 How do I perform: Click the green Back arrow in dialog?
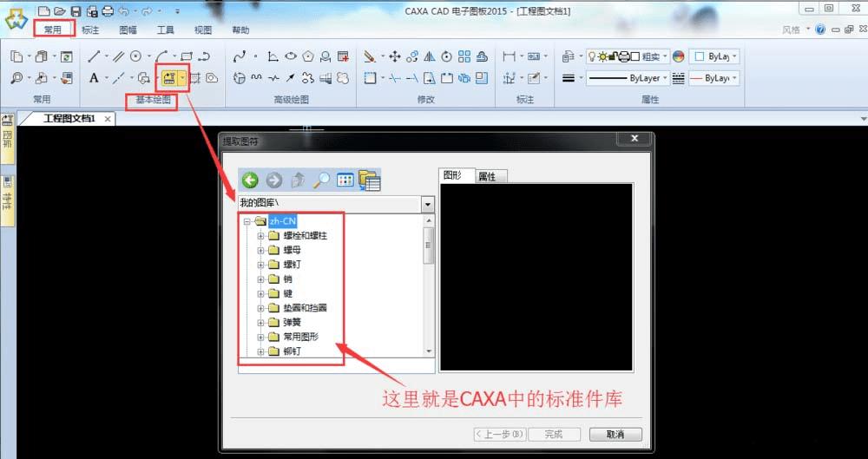(x=250, y=180)
